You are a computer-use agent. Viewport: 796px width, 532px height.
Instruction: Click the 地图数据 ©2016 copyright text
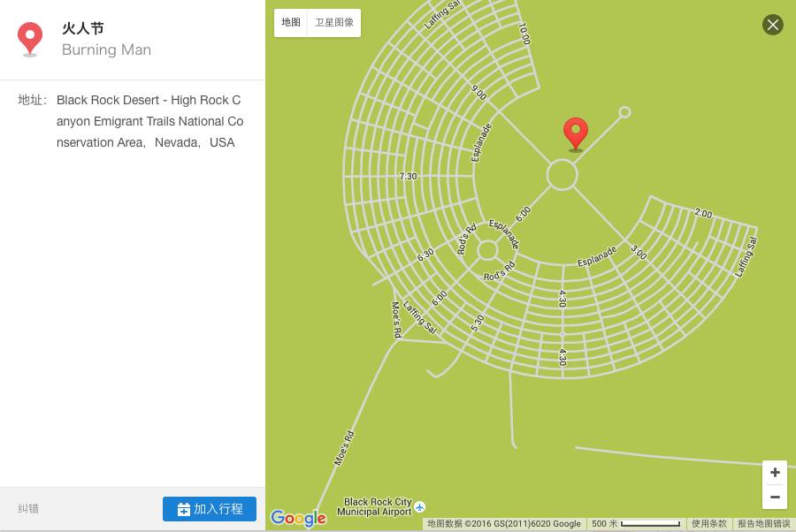[503, 523]
